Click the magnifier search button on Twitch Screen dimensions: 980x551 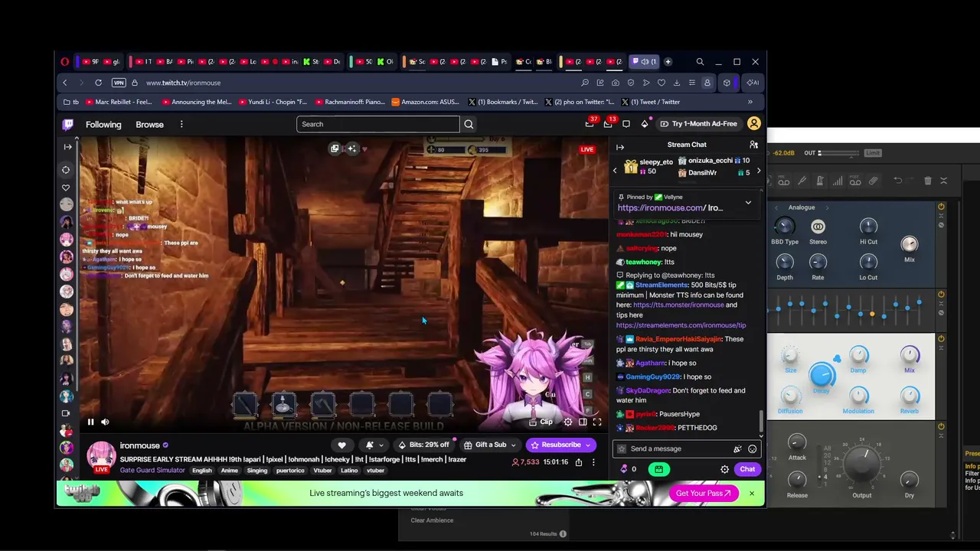pos(469,124)
